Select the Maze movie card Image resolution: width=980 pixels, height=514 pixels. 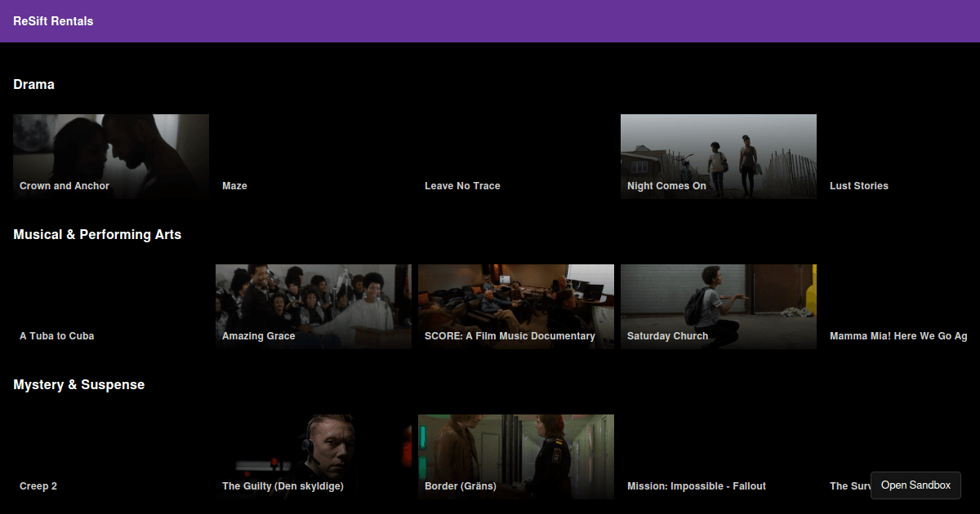click(314, 157)
